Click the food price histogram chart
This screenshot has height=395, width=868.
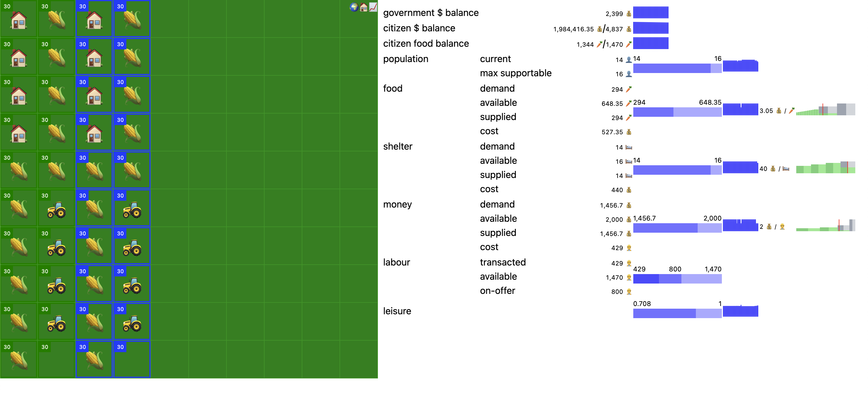point(825,110)
